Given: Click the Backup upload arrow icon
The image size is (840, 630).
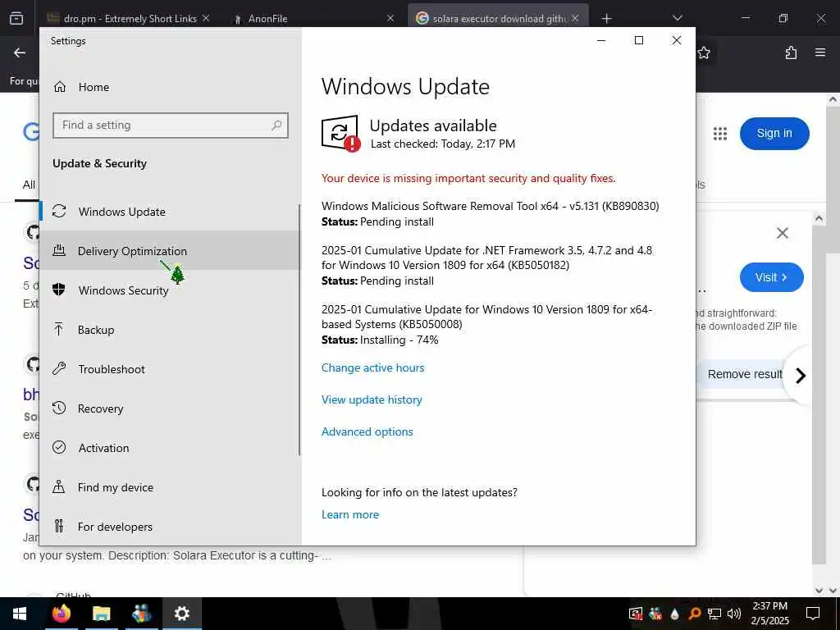Looking at the screenshot, I should point(59,329).
